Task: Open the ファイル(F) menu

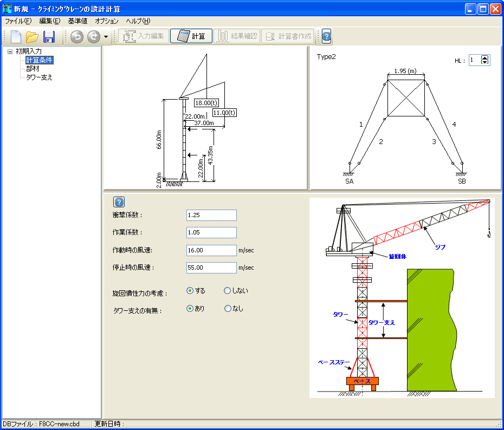Action: 18,21
